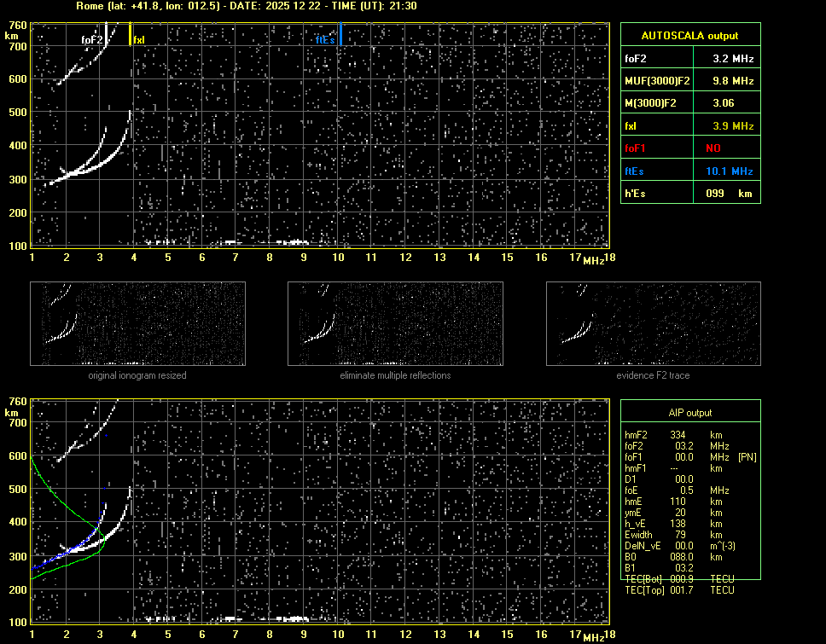Click the h'Es 099 km row
The height and width of the screenshot is (644, 826).
coord(689,194)
